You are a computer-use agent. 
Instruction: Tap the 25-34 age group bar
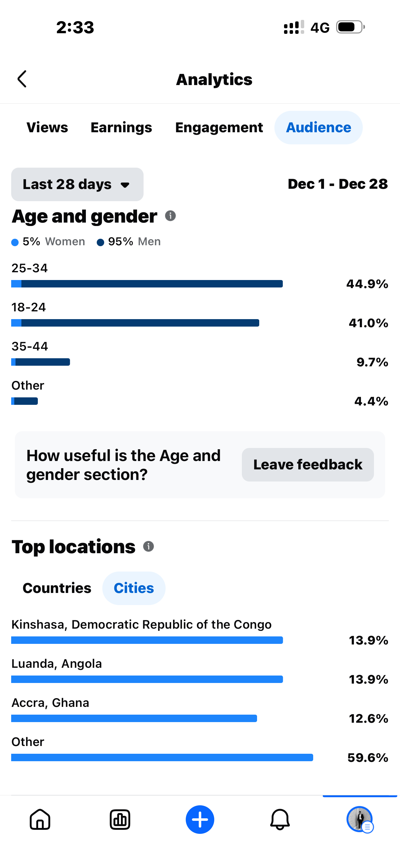pos(147,284)
